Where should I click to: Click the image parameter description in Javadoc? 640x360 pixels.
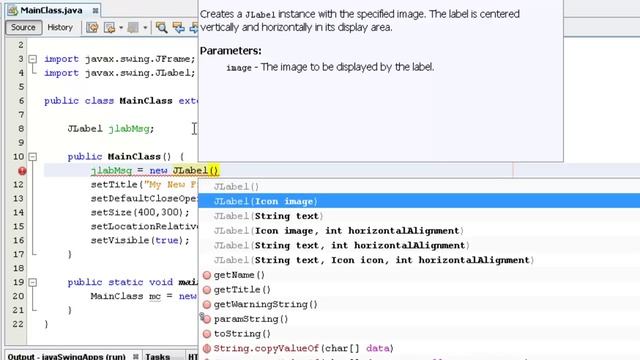pos(330,67)
